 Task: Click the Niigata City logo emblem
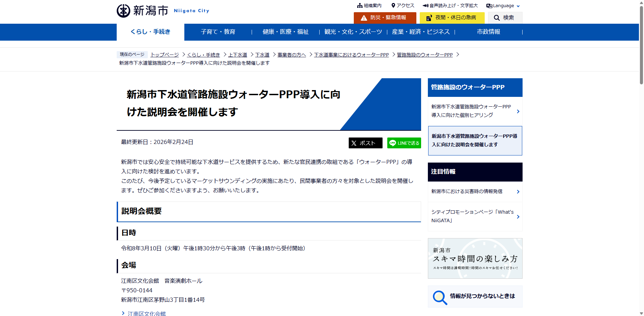(123, 11)
